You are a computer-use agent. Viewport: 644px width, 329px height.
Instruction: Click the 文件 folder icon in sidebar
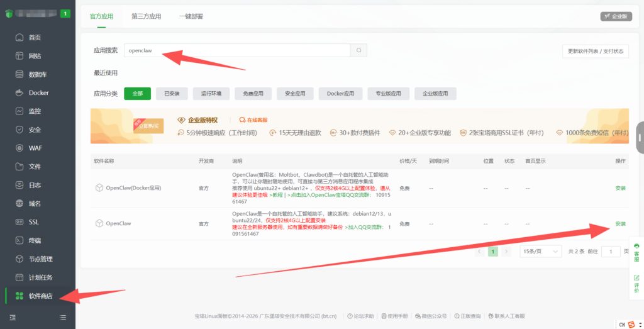(19, 166)
